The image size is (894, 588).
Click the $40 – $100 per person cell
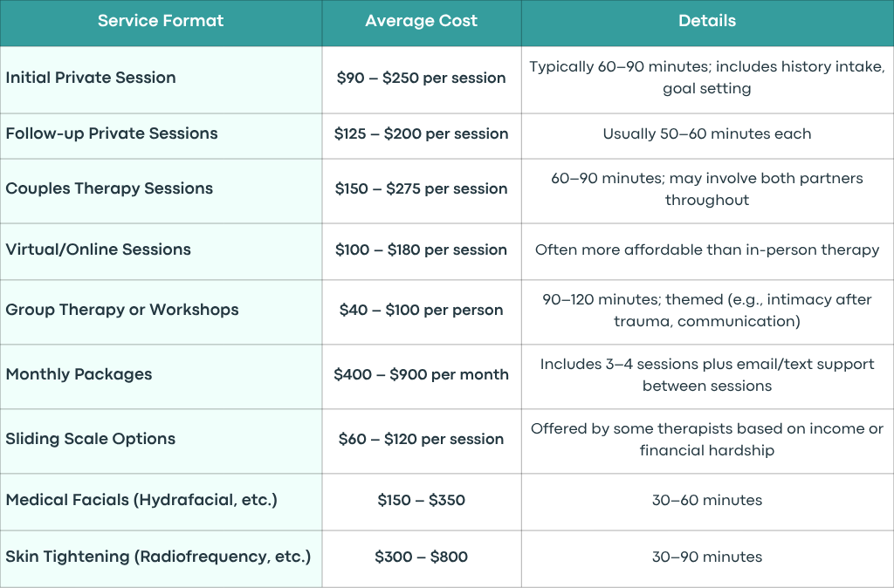point(422,310)
